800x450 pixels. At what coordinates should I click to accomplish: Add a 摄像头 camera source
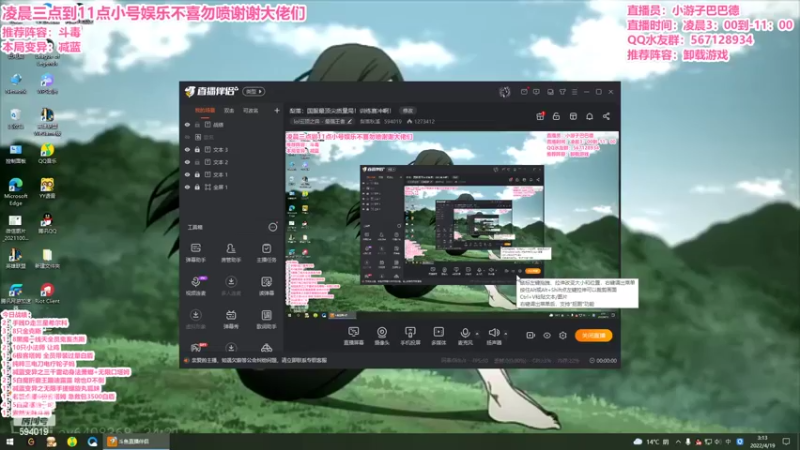click(x=382, y=336)
